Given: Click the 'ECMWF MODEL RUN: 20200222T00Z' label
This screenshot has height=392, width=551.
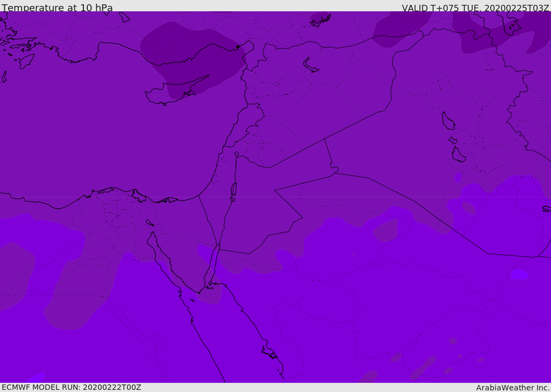Looking at the screenshot, I should click(x=72, y=387).
